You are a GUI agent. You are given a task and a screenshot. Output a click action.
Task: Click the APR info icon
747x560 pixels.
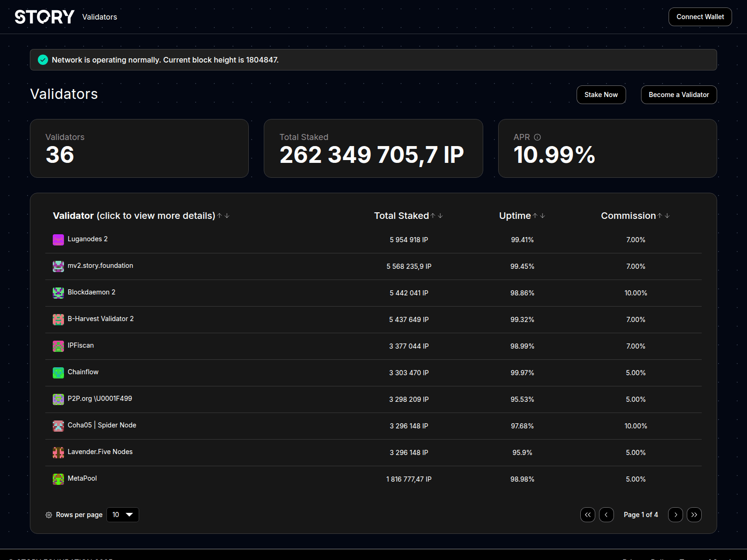pos(537,137)
